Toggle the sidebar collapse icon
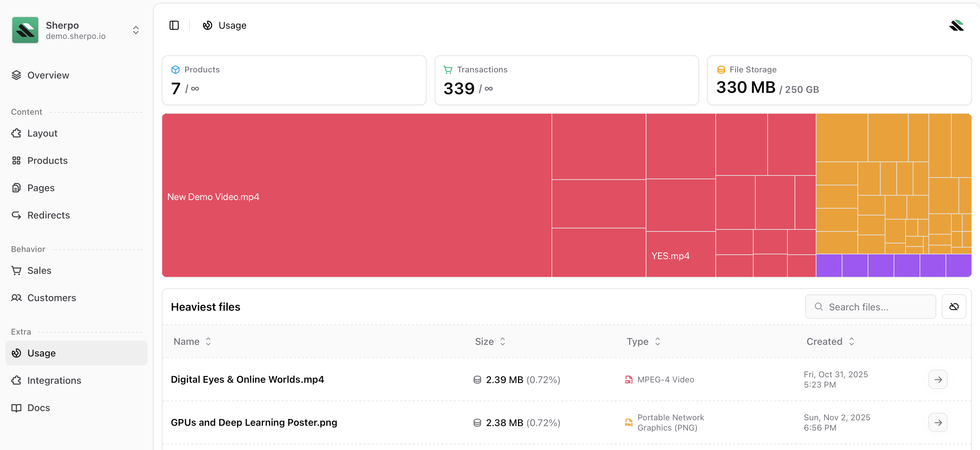 (x=174, y=25)
